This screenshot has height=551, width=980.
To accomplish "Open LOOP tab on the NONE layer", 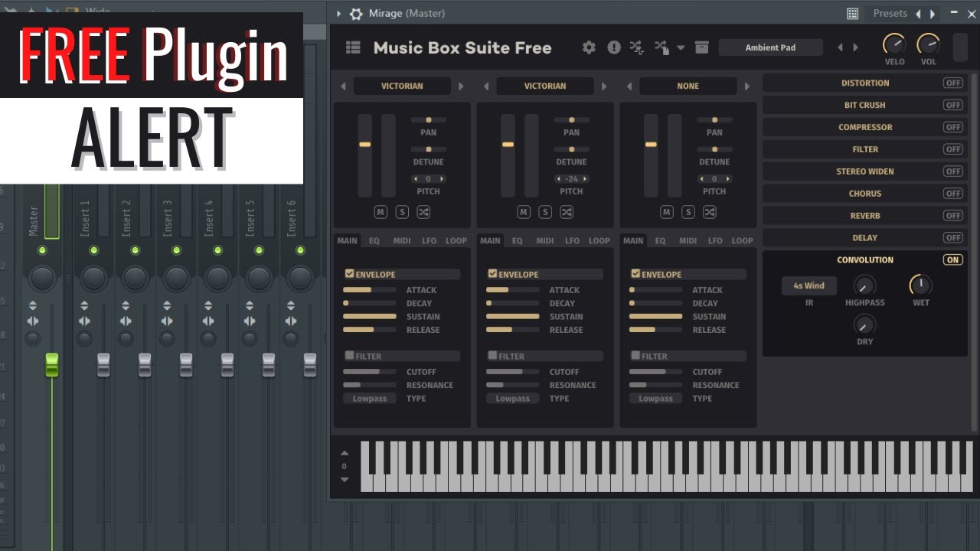I will coord(742,240).
